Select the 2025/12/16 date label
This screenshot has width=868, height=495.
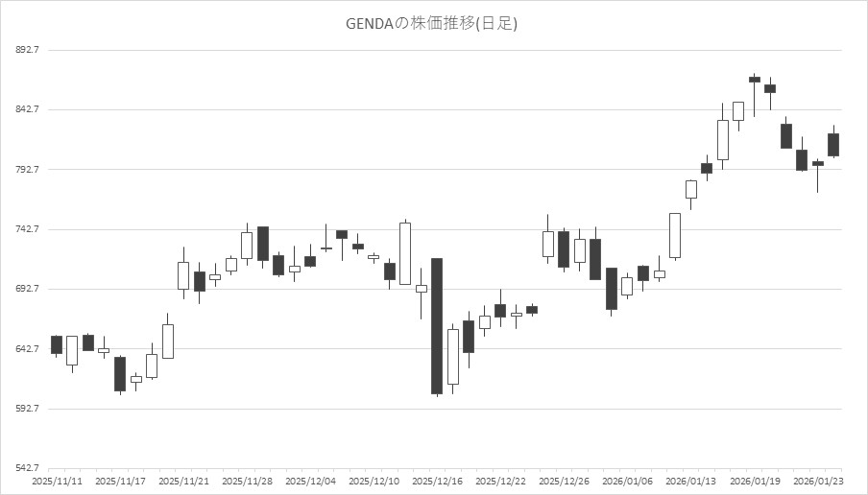pos(437,481)
